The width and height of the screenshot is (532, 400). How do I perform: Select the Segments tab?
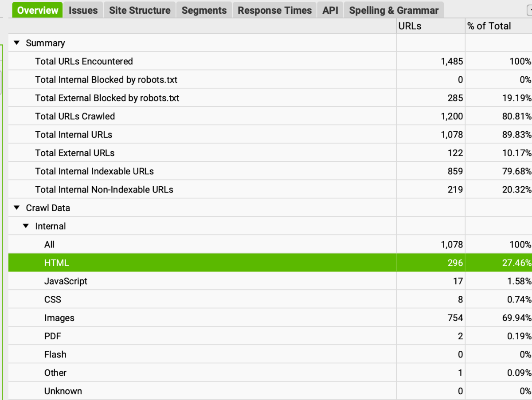coord(204,10)
